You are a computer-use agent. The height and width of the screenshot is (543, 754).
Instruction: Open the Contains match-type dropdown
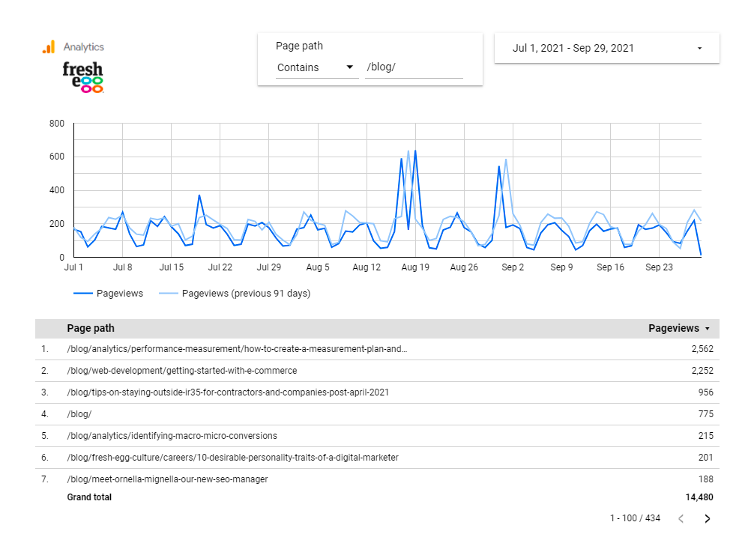coord(317,67)
